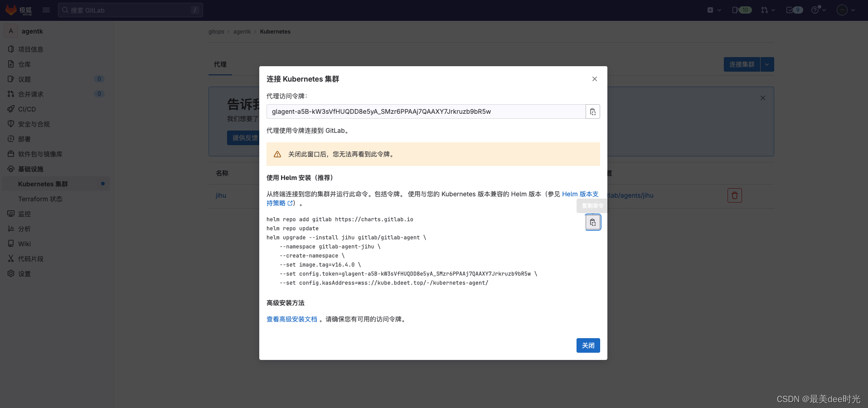Open the to-do list with count 10
Screen dimensions: 868x408
click(742, 10)
